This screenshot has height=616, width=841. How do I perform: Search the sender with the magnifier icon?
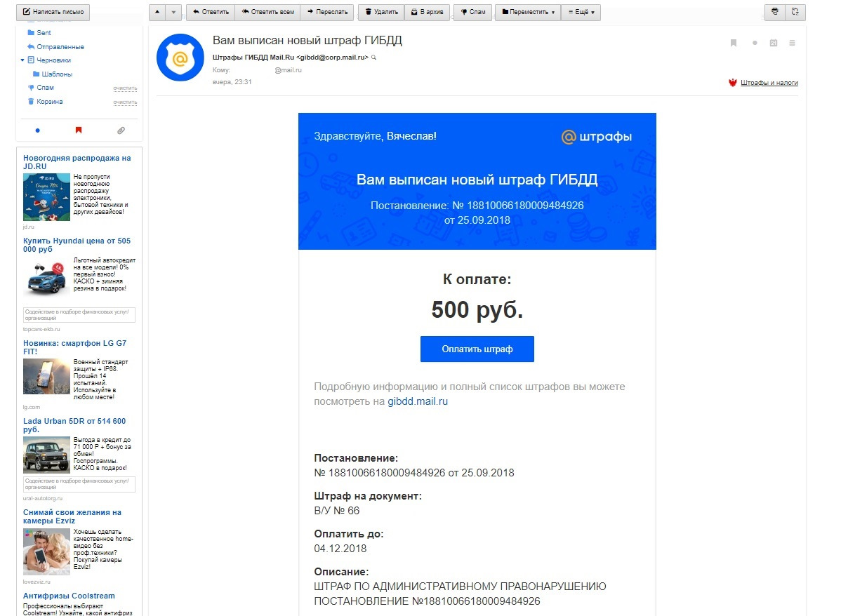374,58
